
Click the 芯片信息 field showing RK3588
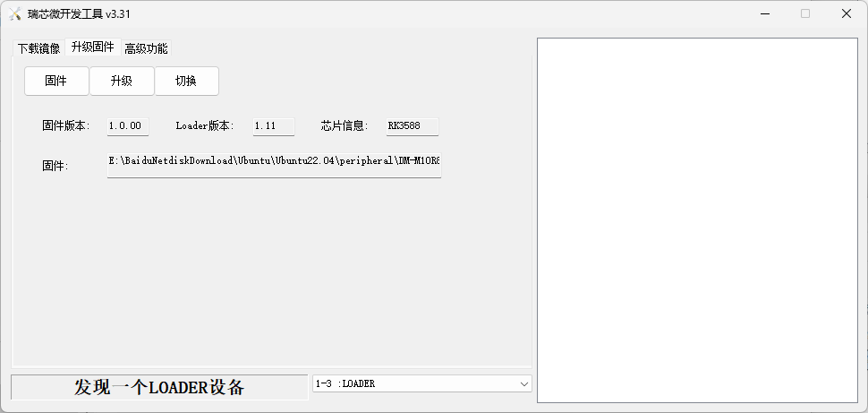413,126
